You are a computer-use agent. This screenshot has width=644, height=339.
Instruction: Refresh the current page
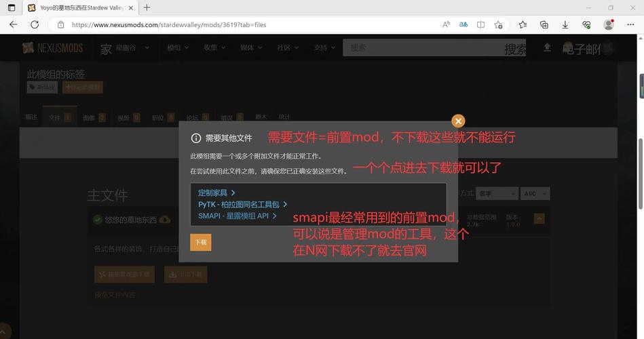click(x=35, y=24)
